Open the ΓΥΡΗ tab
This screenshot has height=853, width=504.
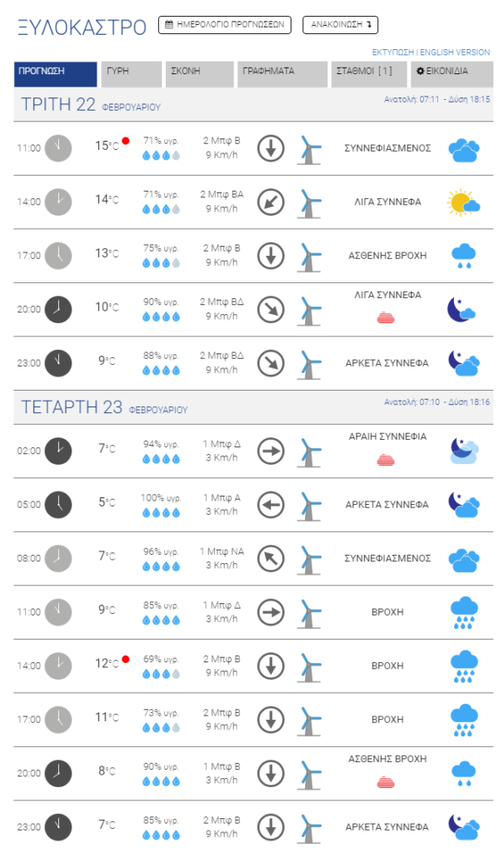tap(132, 74)
